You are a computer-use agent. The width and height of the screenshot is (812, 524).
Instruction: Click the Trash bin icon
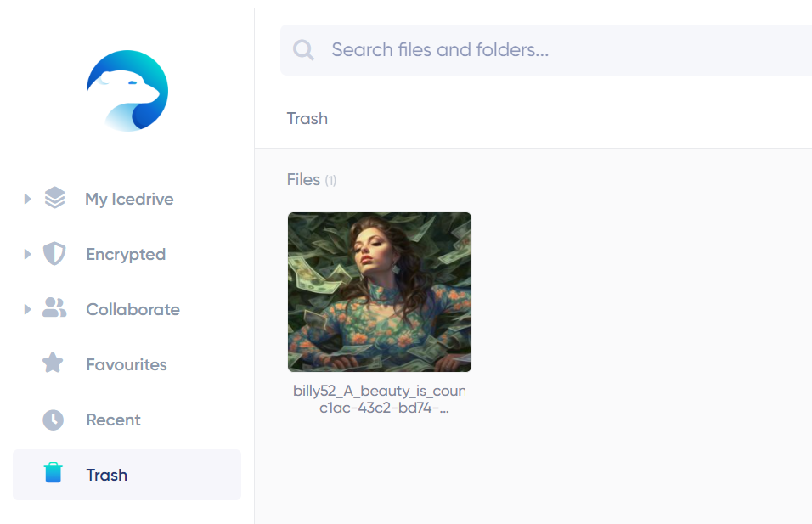(x=53, y=472)
